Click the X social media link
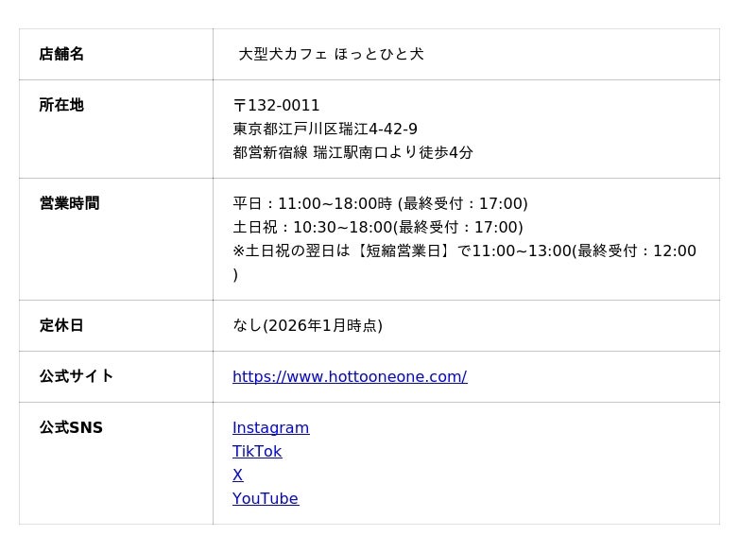The width and height of the screenshot is (756, 553). pos(237,475)
